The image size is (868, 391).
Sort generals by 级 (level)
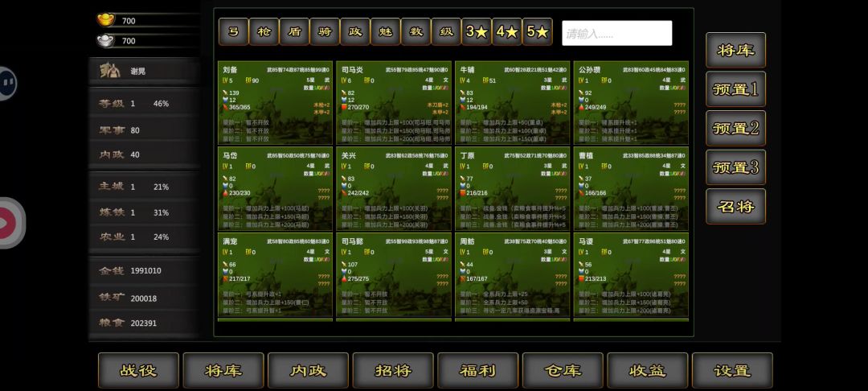[x=446, y=32]
